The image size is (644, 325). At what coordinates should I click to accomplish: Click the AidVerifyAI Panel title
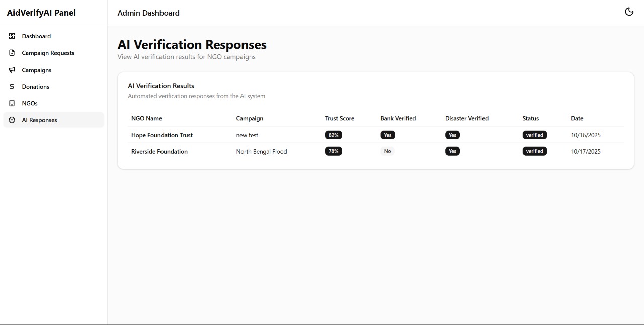click(41, 13)
